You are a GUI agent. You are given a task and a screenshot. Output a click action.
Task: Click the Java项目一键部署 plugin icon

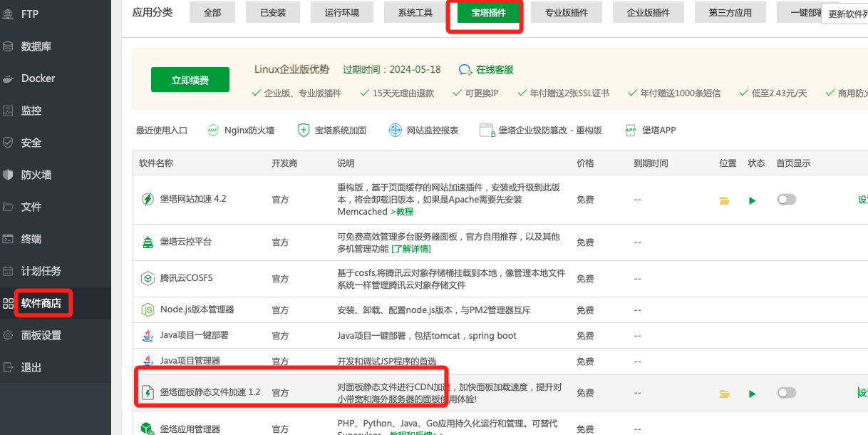click(148, 335)
